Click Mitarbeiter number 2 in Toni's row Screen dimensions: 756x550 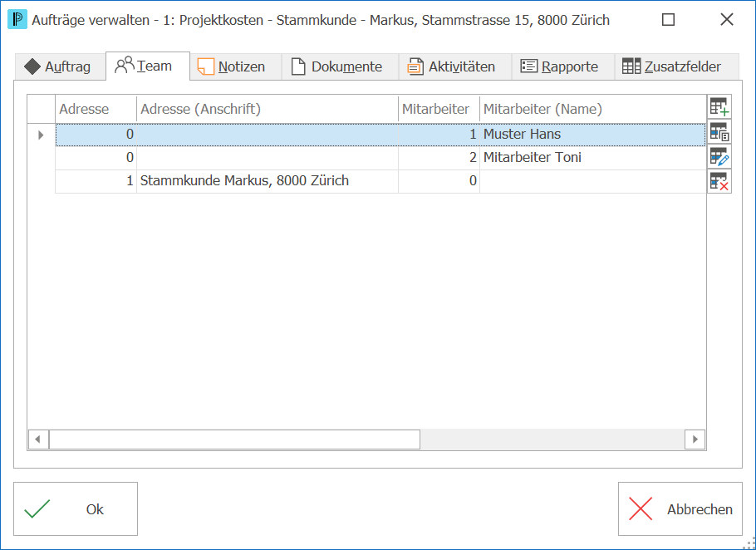pyautogui.click(x=439, y=158)
